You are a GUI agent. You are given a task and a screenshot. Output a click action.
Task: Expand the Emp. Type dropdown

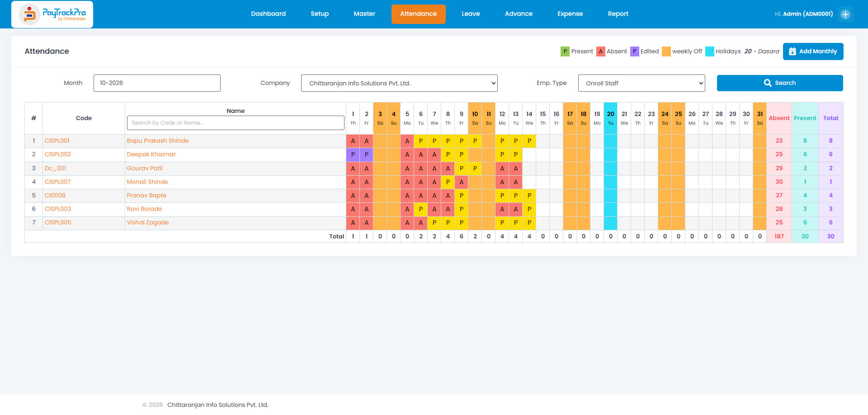642,83
